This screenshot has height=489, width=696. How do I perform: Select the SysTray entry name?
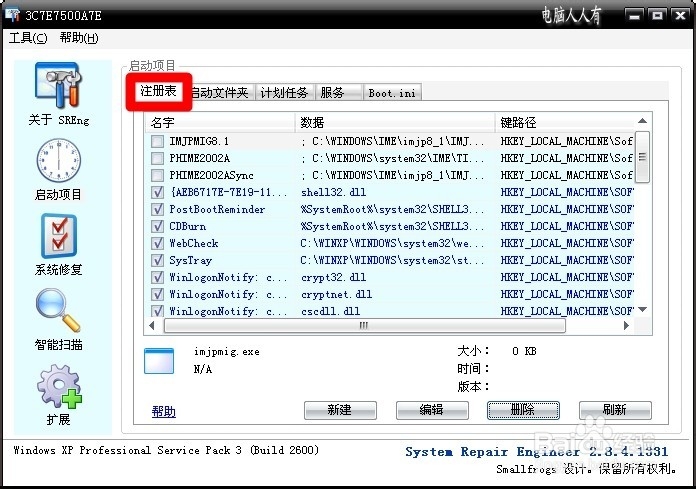(190, 260)
